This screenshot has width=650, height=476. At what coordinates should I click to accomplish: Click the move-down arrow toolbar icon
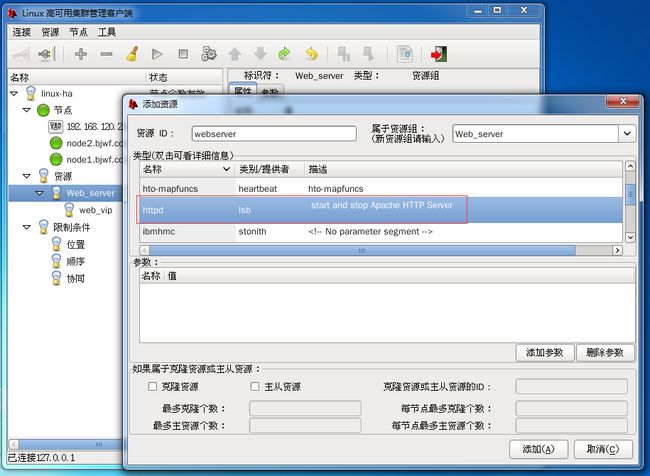click(260, 54)
